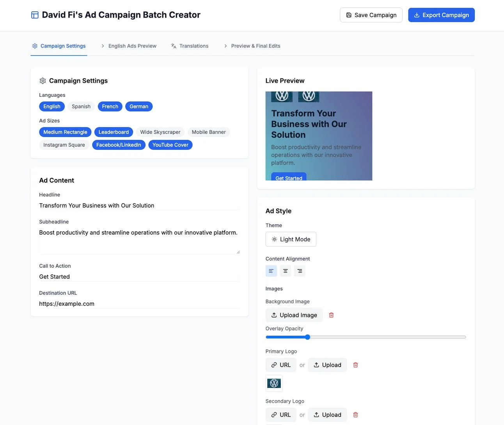Toggle the Medium Rectangle ad size
Screen dimensions: 504x425
(x=65, y=132)
